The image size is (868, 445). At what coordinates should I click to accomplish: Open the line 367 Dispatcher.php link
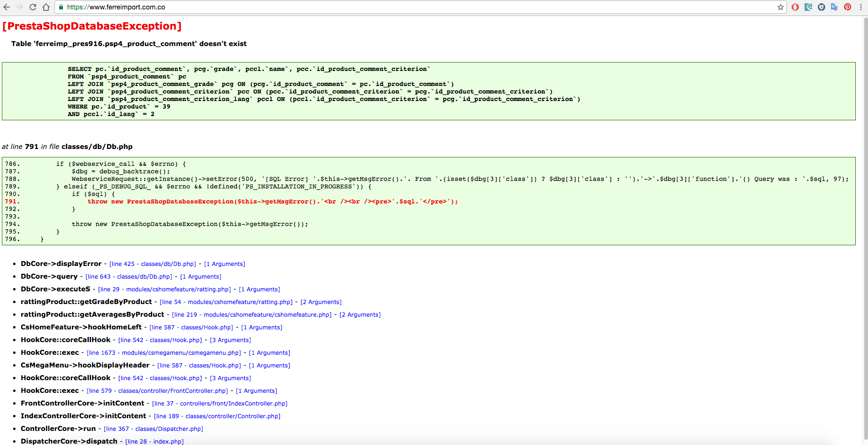pyautogui.click(x=154, y=429)
